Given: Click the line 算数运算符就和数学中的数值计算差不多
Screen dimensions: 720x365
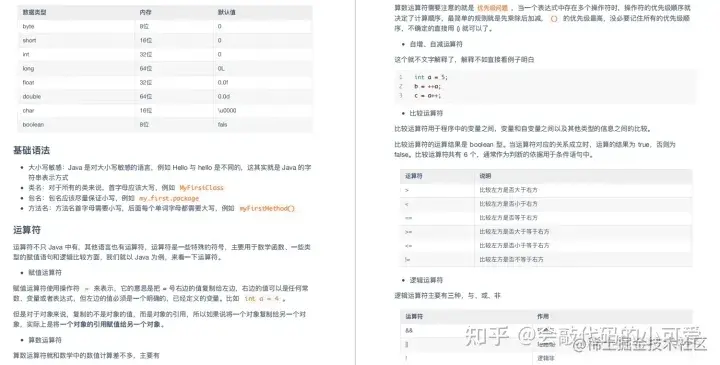Looking at the screenshot, I should tap(86, 355).
